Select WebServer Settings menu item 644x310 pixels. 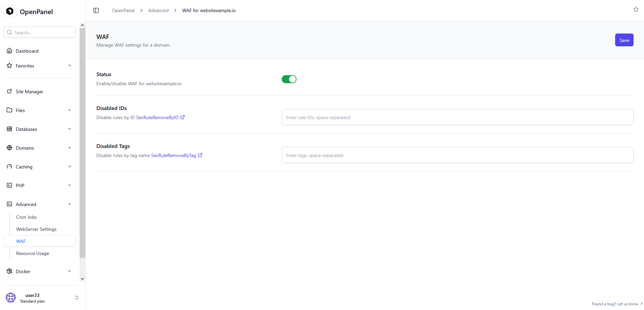[36, 229]
